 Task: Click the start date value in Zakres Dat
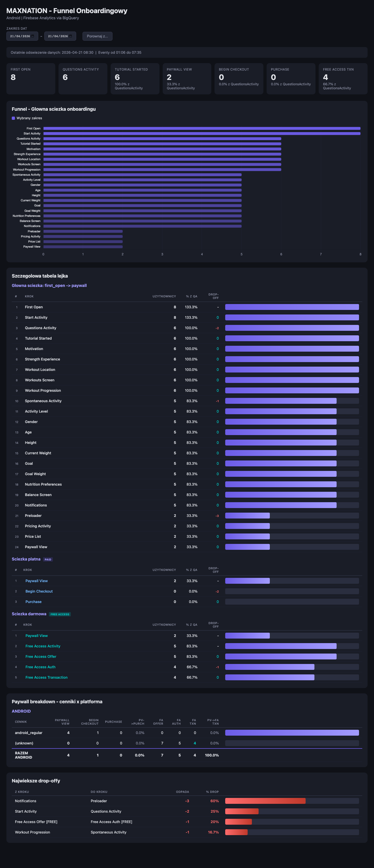[x=20, y=36]
